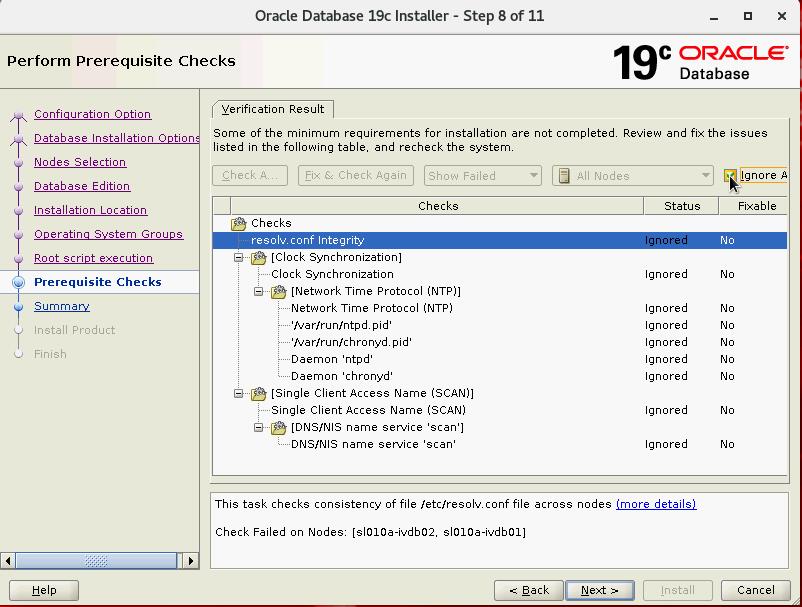Select the Verification Result tab
This screenshot has height=607, width=802.
273,109
